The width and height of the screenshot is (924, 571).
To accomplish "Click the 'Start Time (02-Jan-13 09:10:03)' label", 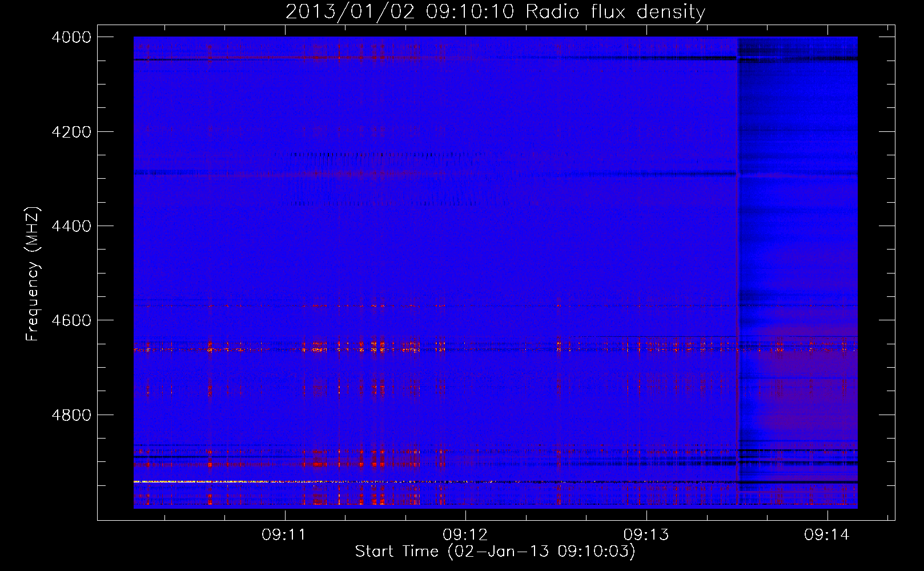I will click(495, 552).
